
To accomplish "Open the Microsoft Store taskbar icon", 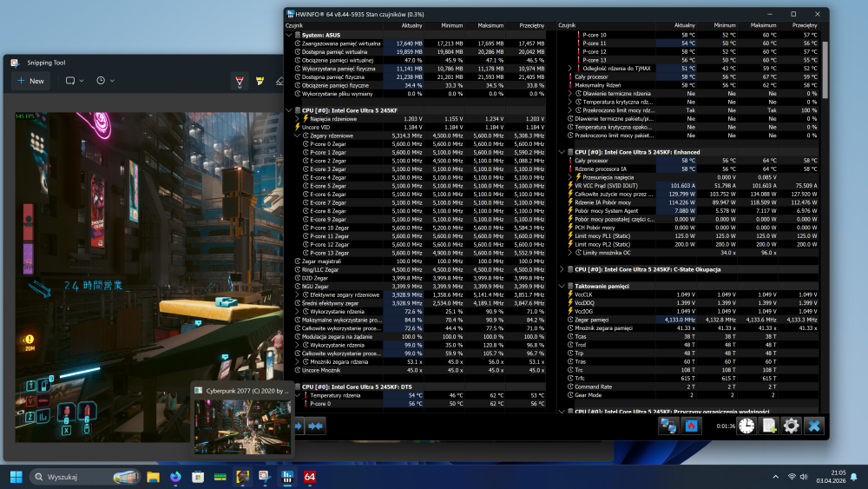I will point(198,477).
